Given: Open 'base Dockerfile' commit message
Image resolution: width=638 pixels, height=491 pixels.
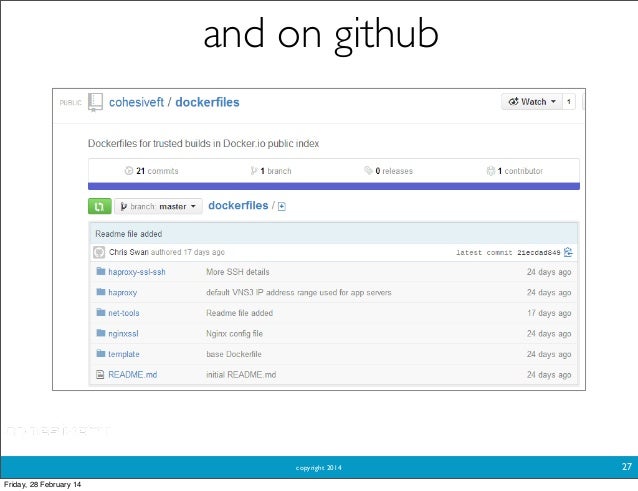Looking at the screenshot, I should pyautogui.click(x=234, y=354).
